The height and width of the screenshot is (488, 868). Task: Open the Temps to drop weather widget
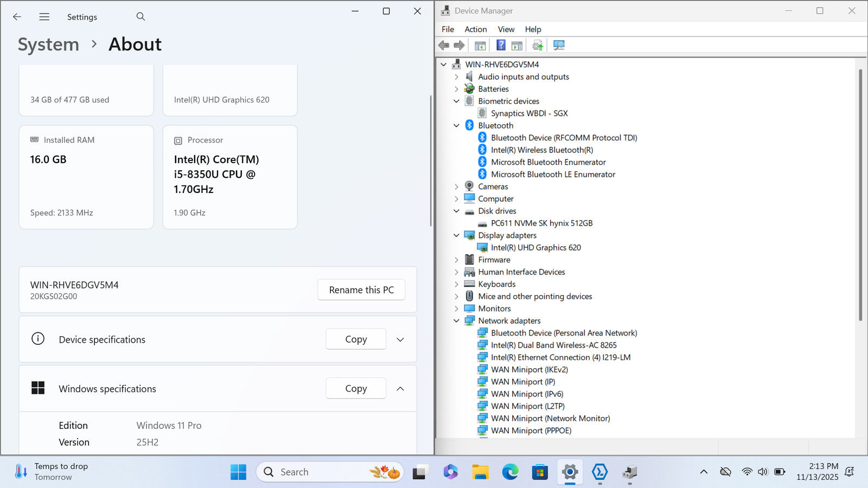(52, 472)
